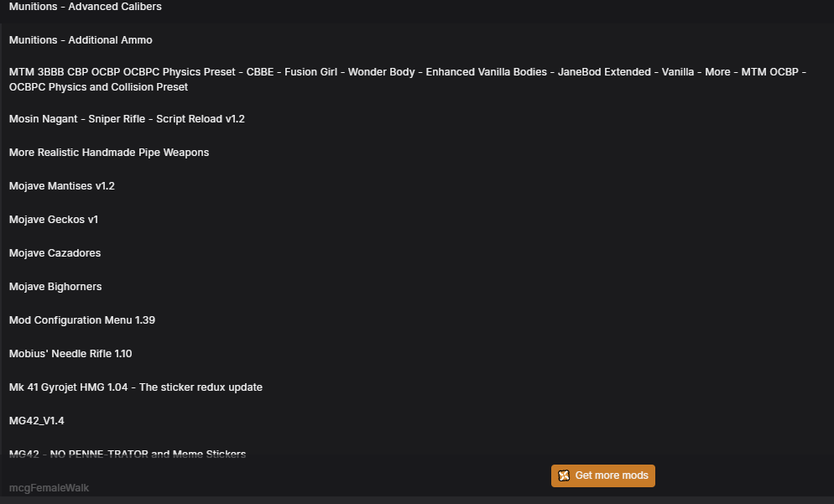This screenshot has height=504, width=834.
Task: Click "OCBPC Physics and Collision Preset" text line
Action: coord(98,87)
